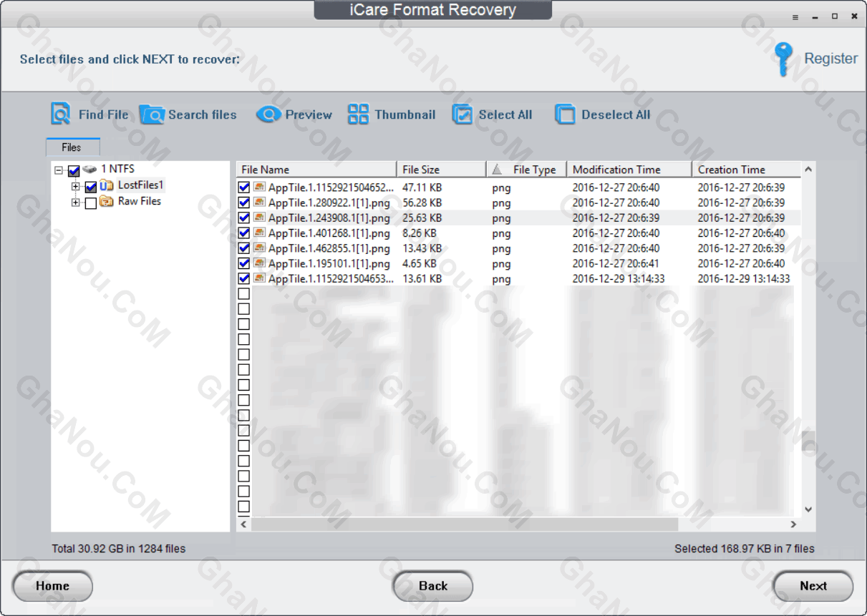Click png icon of AppTile.1.401268.1[1].png
The height and width of the screenshot is (616, 867).
click(x=259, y=233)
